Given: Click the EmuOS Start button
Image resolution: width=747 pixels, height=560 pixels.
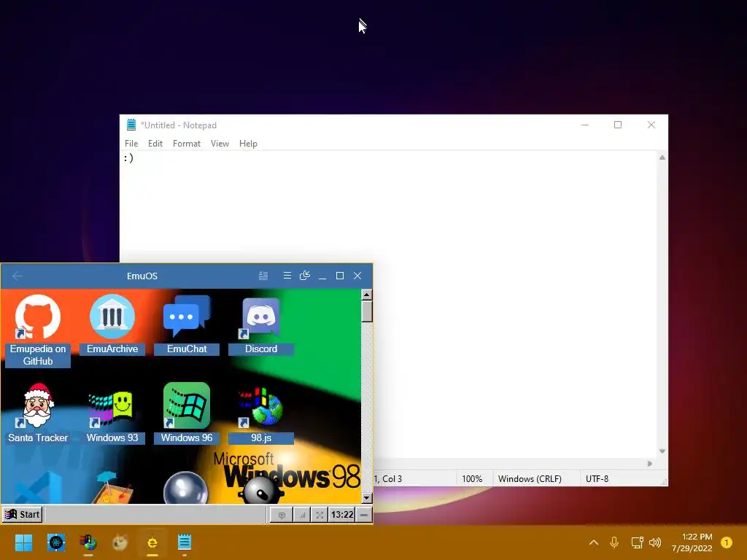Looking at the screenshot, I should tap(23, 515).
